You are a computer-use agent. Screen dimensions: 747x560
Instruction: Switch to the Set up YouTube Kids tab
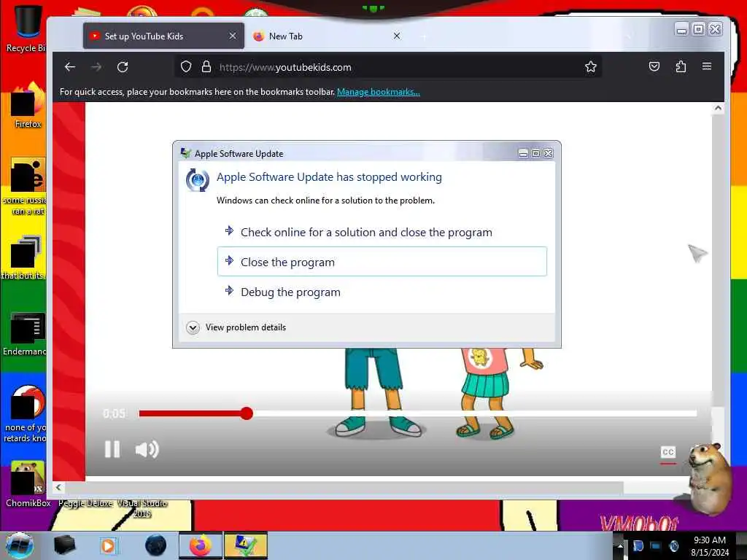tap(163, 36)
